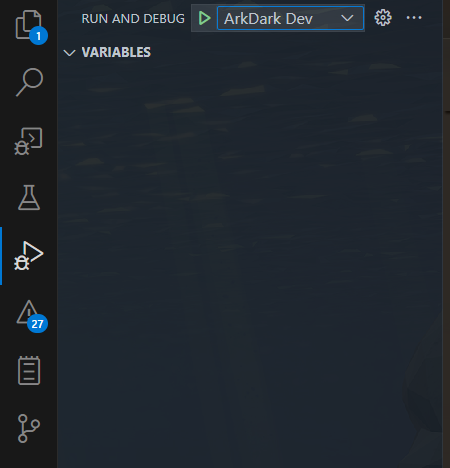Open launch.json via the gear icon
This screenshot has width=450, height=468.
tap(383, 18)
